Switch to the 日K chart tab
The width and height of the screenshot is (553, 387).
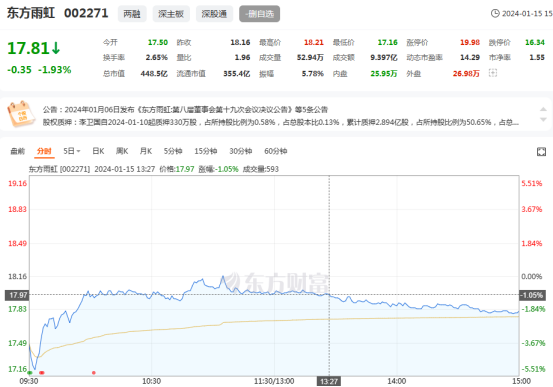pyautogui.click(x=98, y=151)
